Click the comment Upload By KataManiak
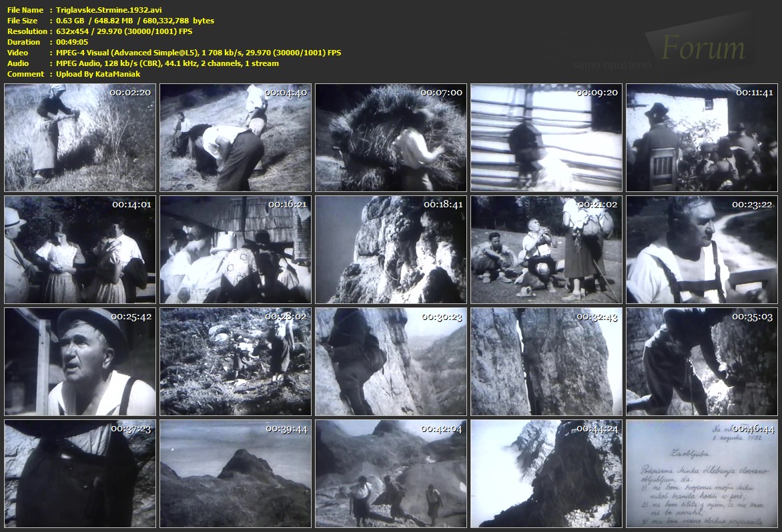Viewport: 782px width, 532px height. (x=98, y=74)
